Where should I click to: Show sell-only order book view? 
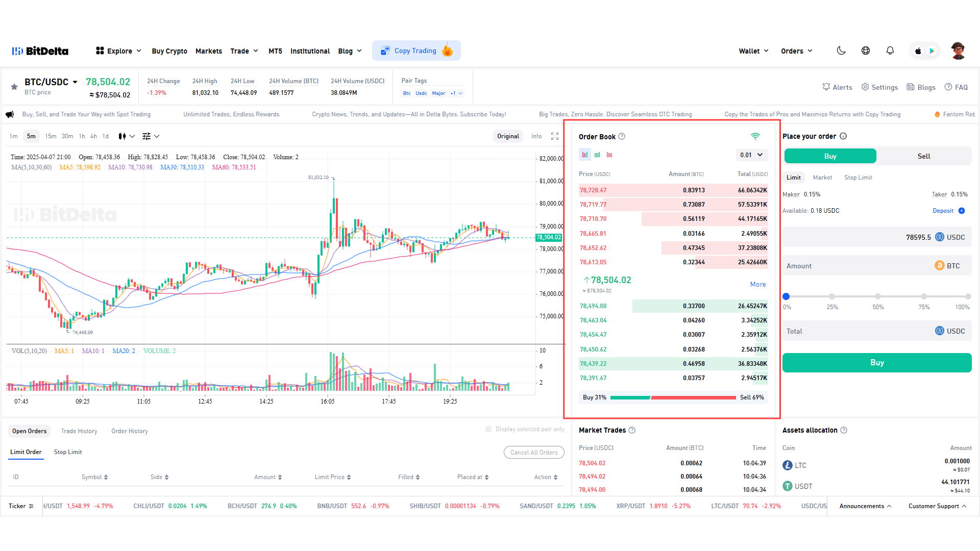(x=609, y=155)
